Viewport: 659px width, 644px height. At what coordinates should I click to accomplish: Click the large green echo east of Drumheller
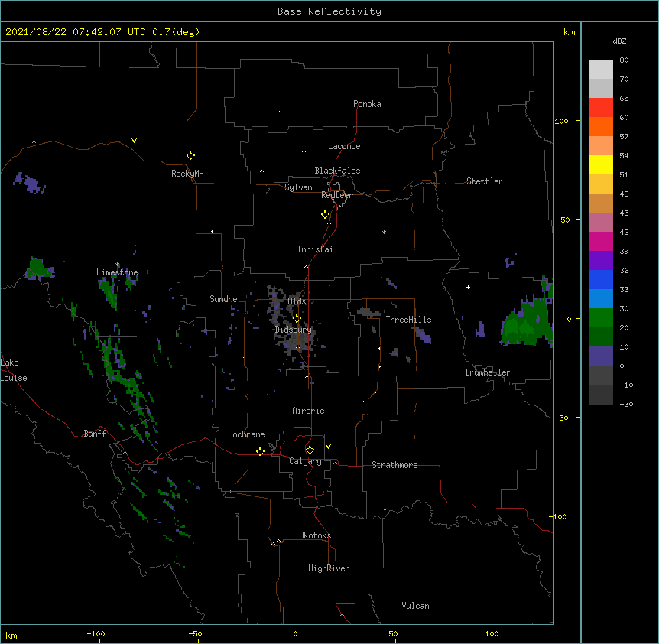pyautogui.click(x=528, y=322)
